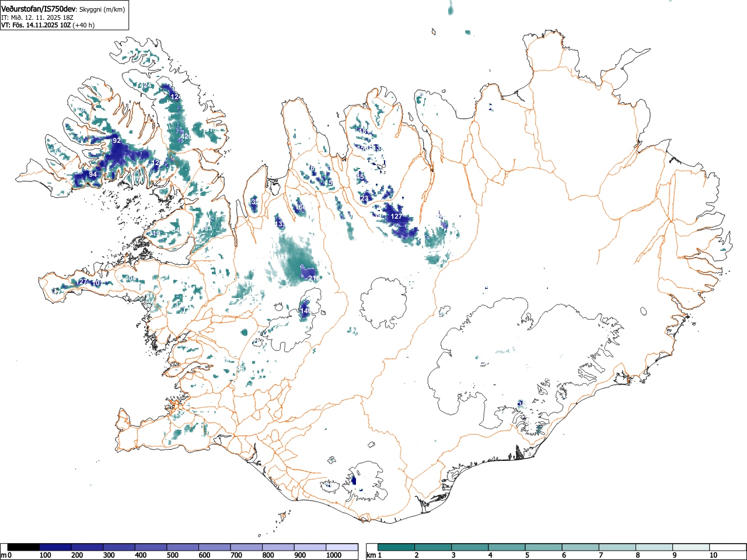Select the '94' value on the map
The width and height of the screenshot is (747, 560).
(x=93, y=174)
